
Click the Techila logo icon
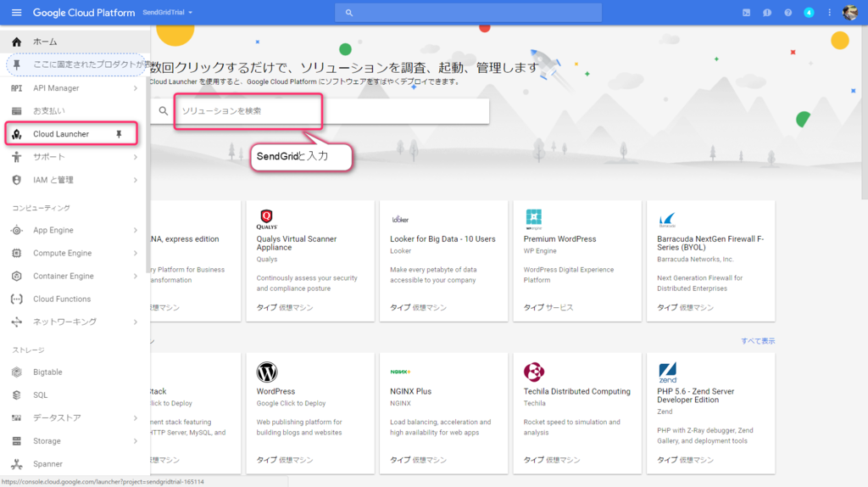point(534,372)
